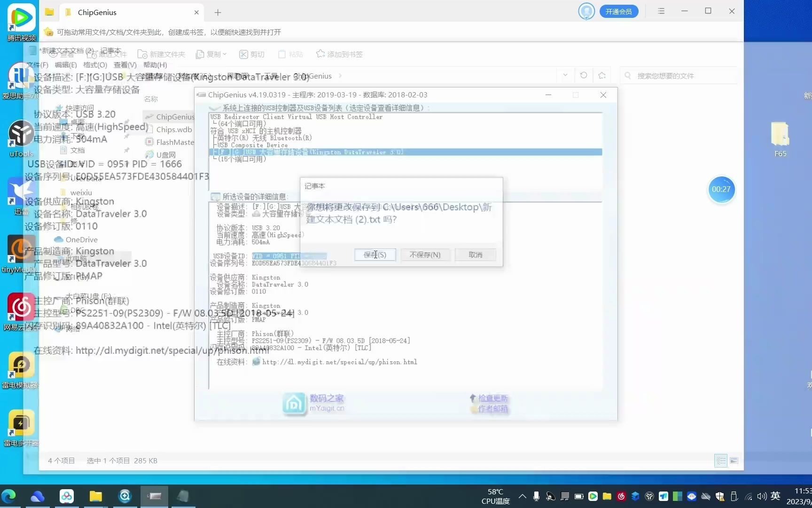Collapse the USB controller list section
812x508 pixels.
pos(214,108)
